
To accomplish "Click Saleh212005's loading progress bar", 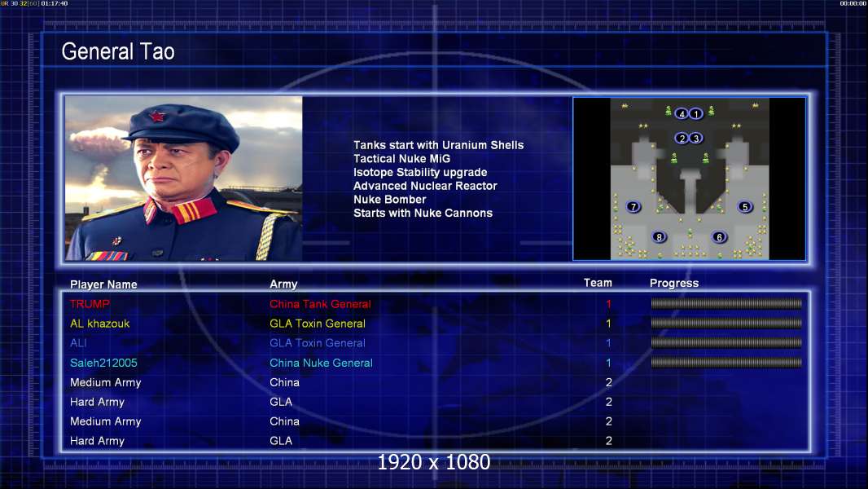I will pos(726,363).
